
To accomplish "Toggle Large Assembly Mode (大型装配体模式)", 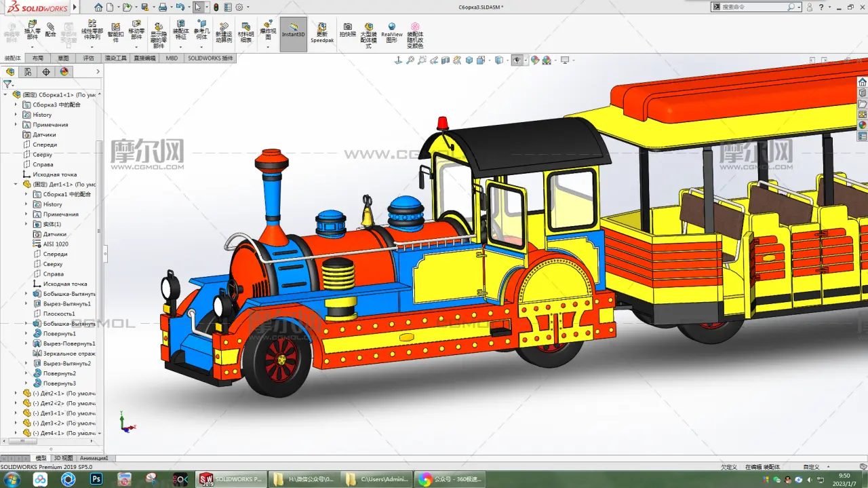I will point(368,35).
